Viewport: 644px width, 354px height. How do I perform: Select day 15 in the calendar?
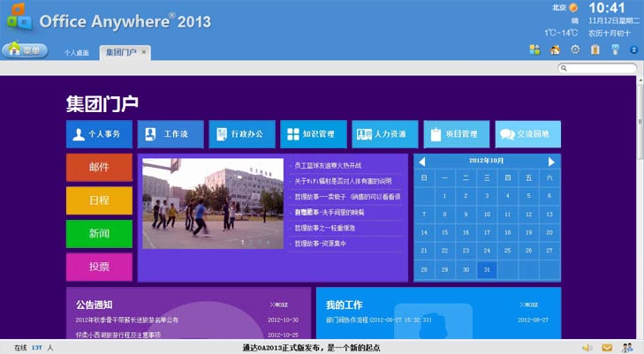coord(445,232)
